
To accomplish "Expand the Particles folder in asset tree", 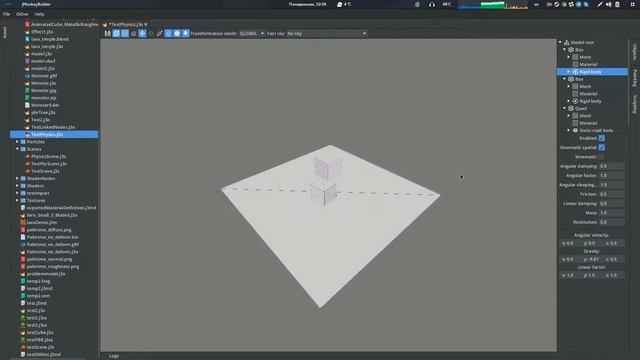I will [x=17, y=142].
